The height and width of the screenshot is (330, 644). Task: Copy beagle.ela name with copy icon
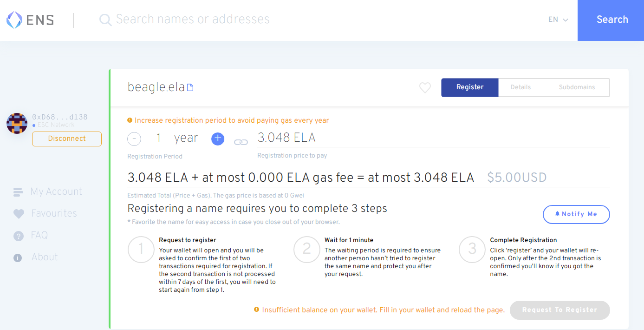click(190, 87)
